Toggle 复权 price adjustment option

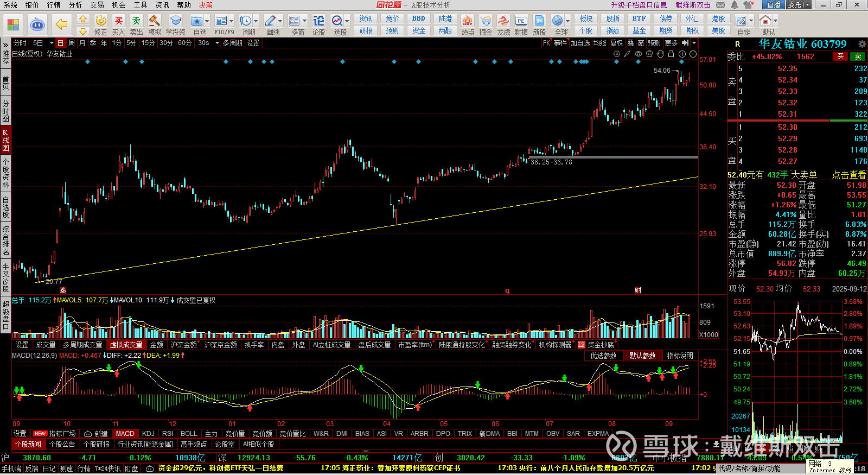point(617,43)
